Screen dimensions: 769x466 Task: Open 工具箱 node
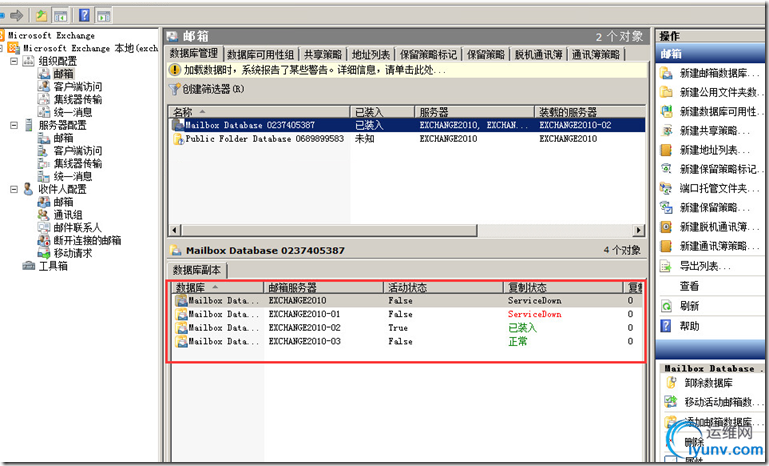tap(53, 266)
